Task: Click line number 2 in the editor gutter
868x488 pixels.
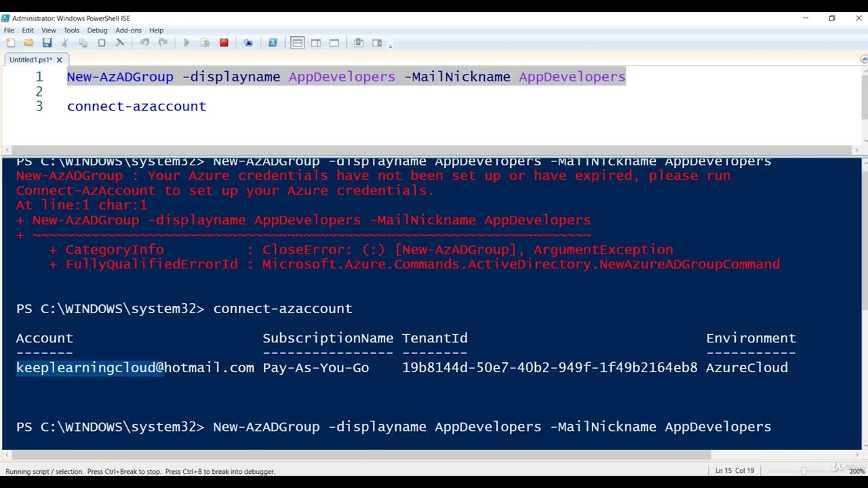Action: click(39, 91)
